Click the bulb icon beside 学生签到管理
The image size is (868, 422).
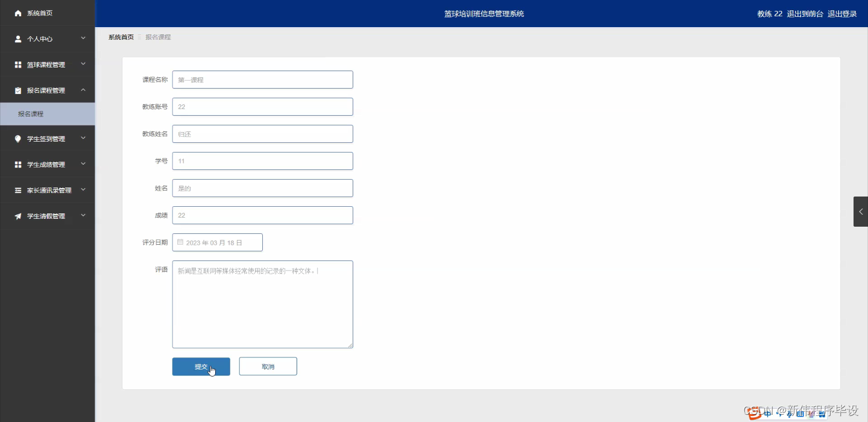18,139
